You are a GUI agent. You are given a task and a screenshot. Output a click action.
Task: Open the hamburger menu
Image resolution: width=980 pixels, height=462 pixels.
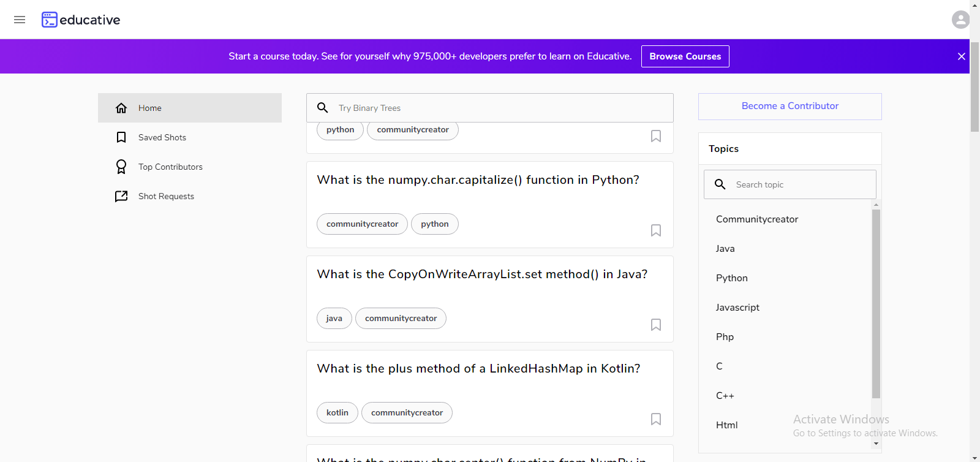20,20
